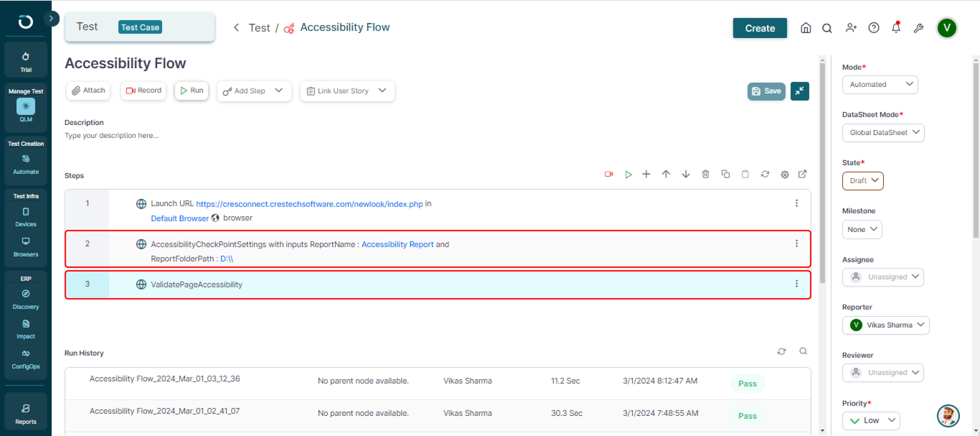Switch to the Test breadcrumb tab

[260, 27]
